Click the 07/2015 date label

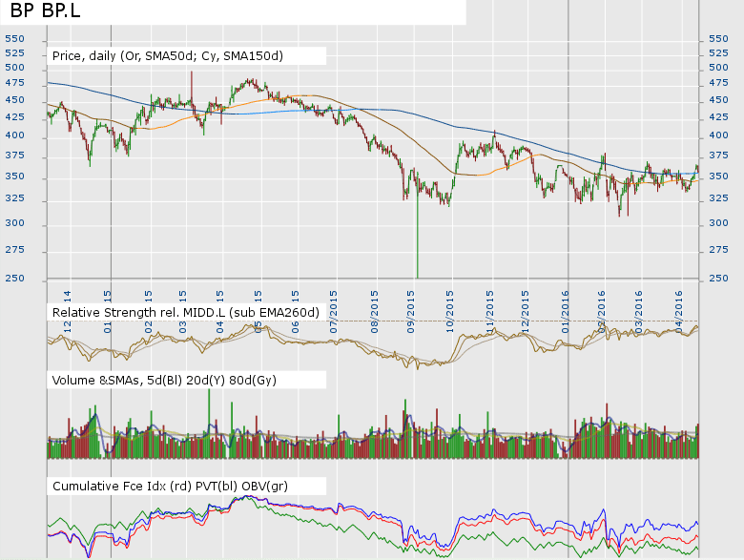334,312
